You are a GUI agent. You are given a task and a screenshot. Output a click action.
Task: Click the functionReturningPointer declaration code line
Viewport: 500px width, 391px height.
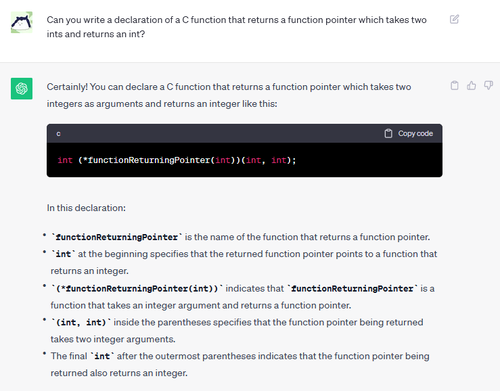click(x=177, y=160)
